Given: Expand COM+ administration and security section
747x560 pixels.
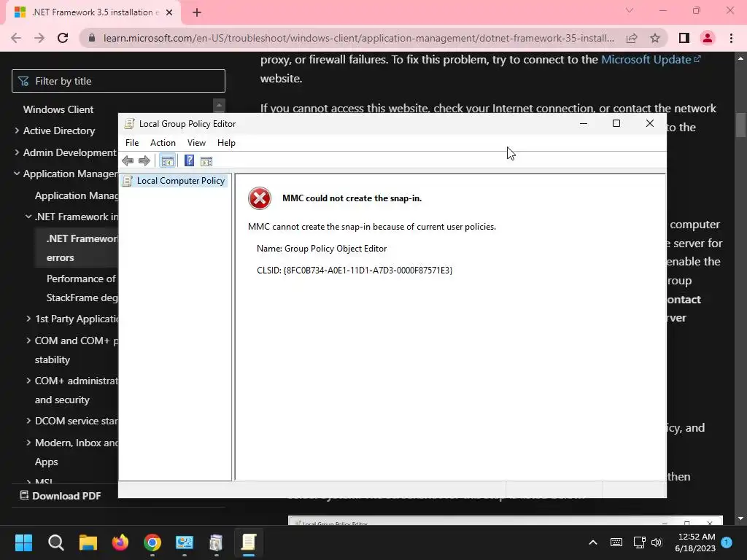Looking at the screenshot, I should 28,381.
